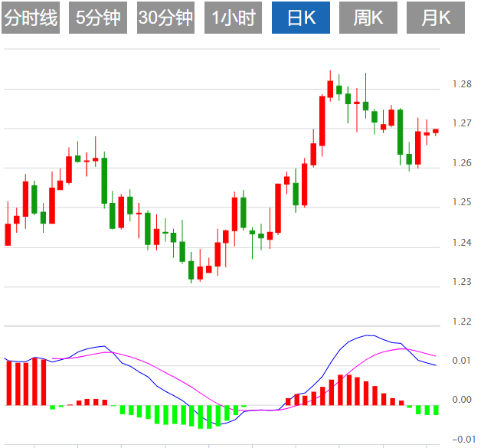Click the last red candlestick on the right

pyautogui.click(x=436, y=131)
